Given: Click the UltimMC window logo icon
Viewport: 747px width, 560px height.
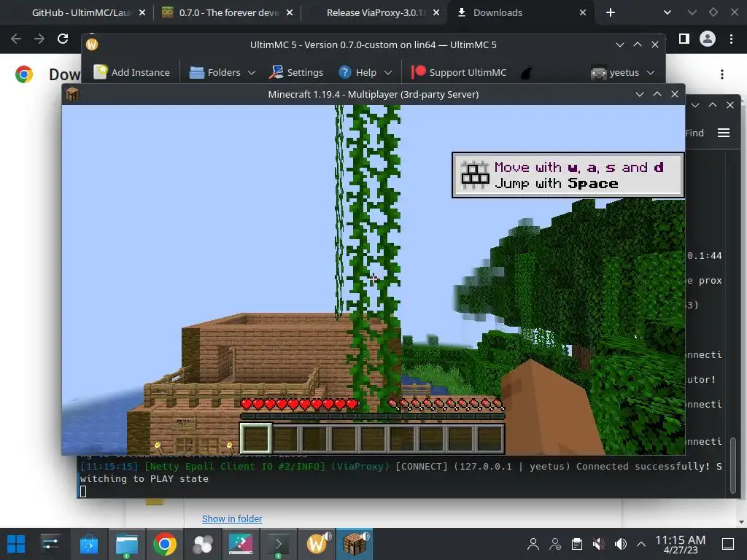Looking at the screenshot, I should 92,44.
